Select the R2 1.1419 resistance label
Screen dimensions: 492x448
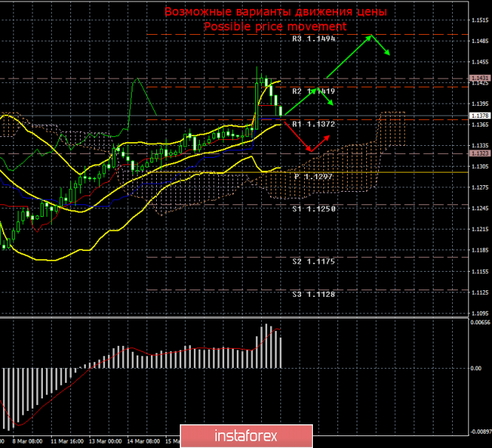click(314, 91)
